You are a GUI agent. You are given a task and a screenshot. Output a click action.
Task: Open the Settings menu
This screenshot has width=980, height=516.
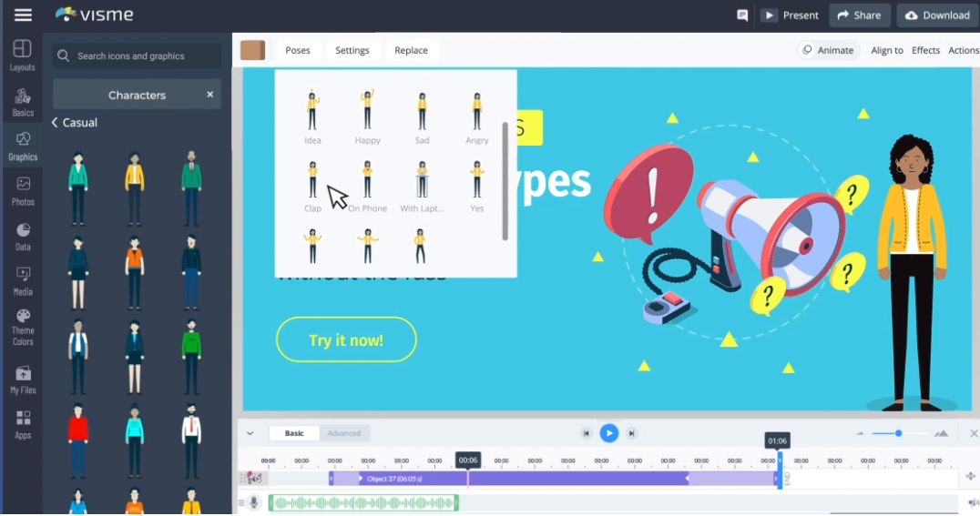(352, 50)
